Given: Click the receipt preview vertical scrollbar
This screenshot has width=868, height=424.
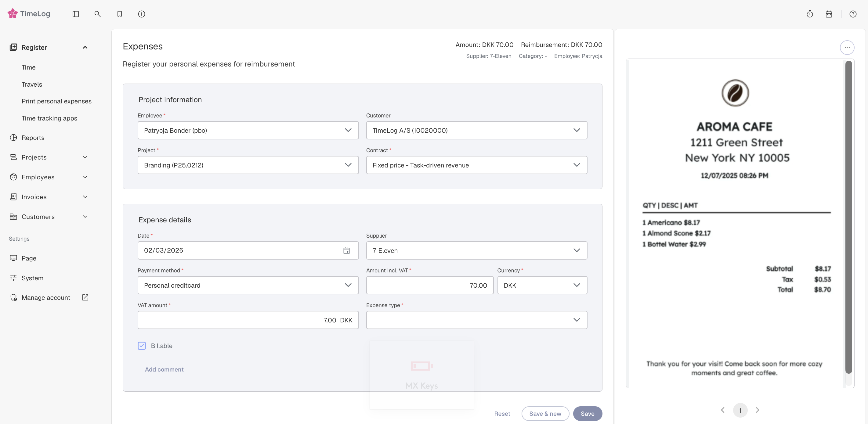Looking at the screenshot, I should click(x=848, y=216).
